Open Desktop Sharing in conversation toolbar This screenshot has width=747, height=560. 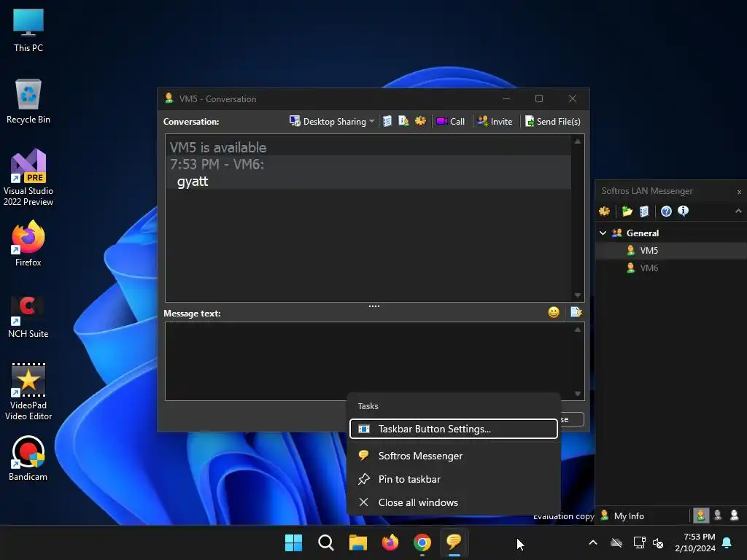coord(328,122)
